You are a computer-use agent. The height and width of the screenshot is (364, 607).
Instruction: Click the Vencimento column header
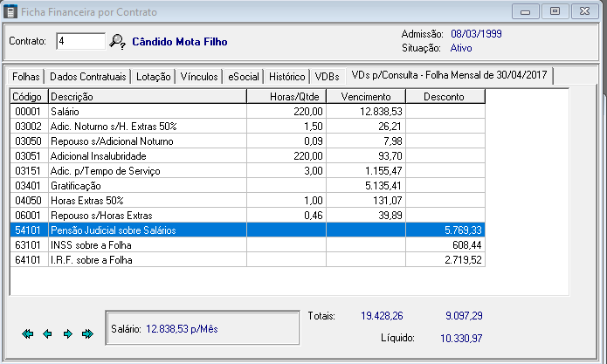366,96
